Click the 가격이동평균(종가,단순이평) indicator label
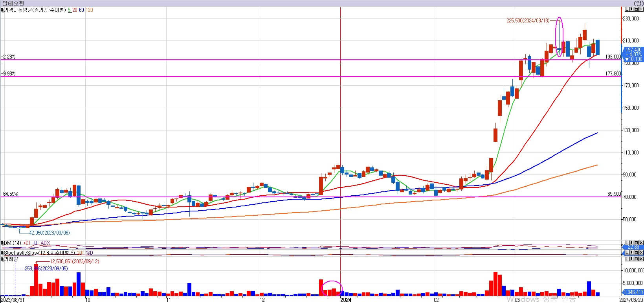 point(35,10)
